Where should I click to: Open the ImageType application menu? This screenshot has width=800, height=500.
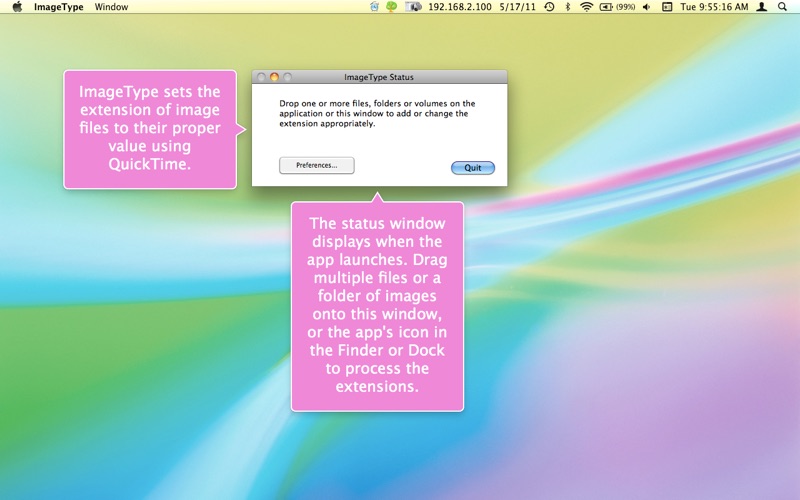(x=59, y=7)
